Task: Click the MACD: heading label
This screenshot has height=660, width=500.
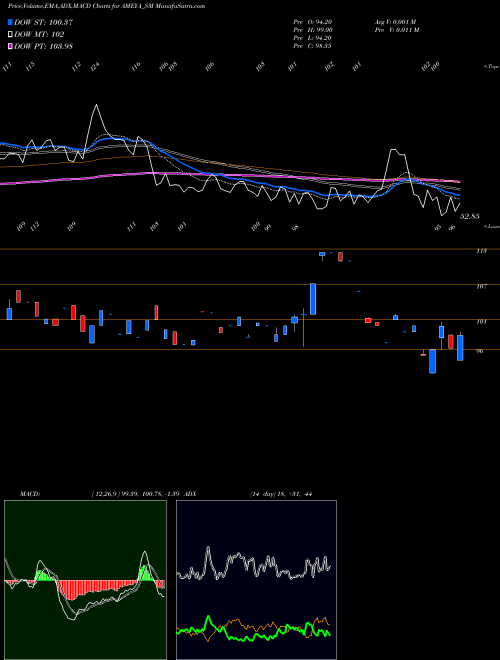Action: 30,494
